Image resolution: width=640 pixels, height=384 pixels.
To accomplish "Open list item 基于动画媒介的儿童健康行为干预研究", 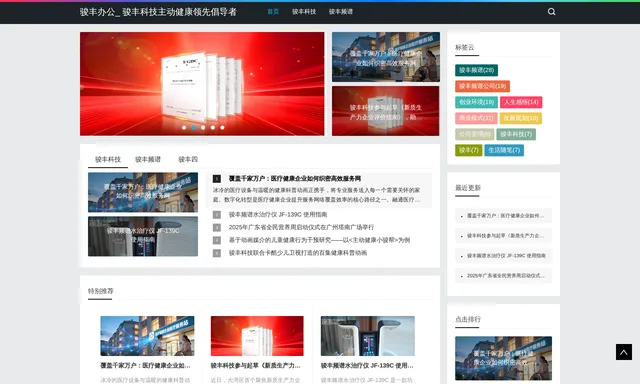I will pyautogui.click(x=319, y=240).
